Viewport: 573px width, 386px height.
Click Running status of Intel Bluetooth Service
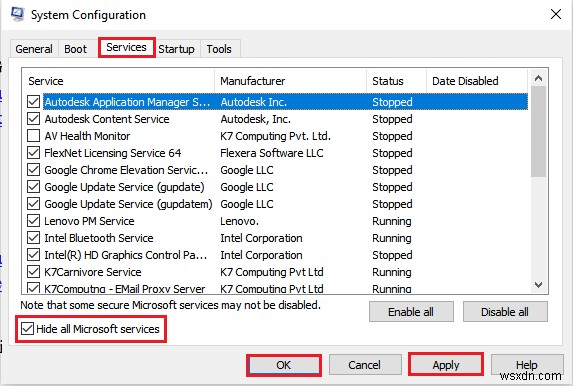pos(392,238)
